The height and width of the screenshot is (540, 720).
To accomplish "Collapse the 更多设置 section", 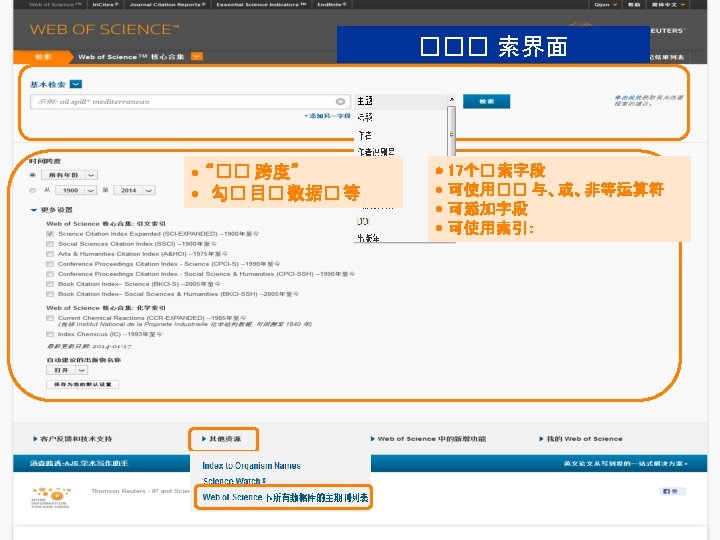I will 51,210.
